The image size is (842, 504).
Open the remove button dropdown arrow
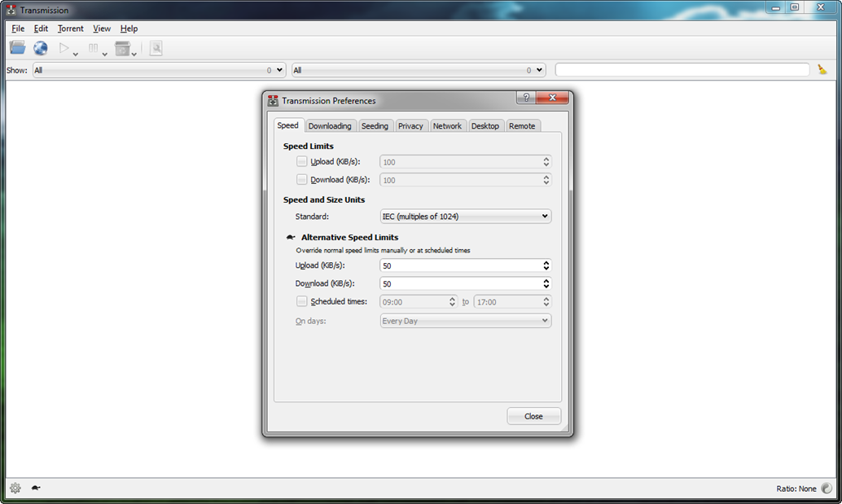point(134,54)
